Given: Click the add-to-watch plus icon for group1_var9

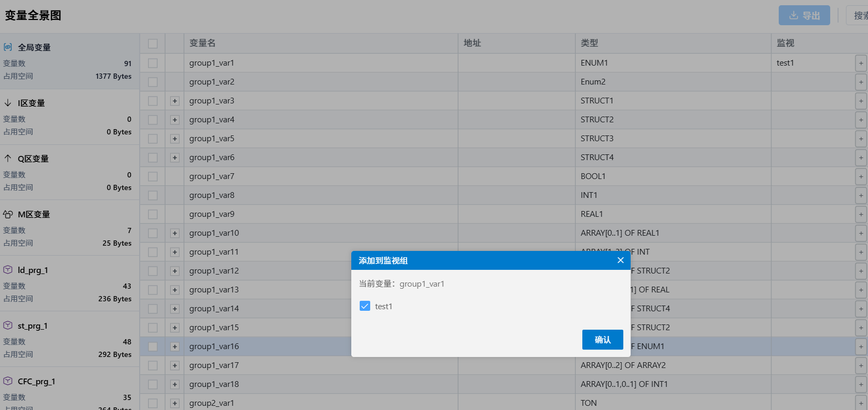Looking at the screenshot, I should [x=861, y=214].
